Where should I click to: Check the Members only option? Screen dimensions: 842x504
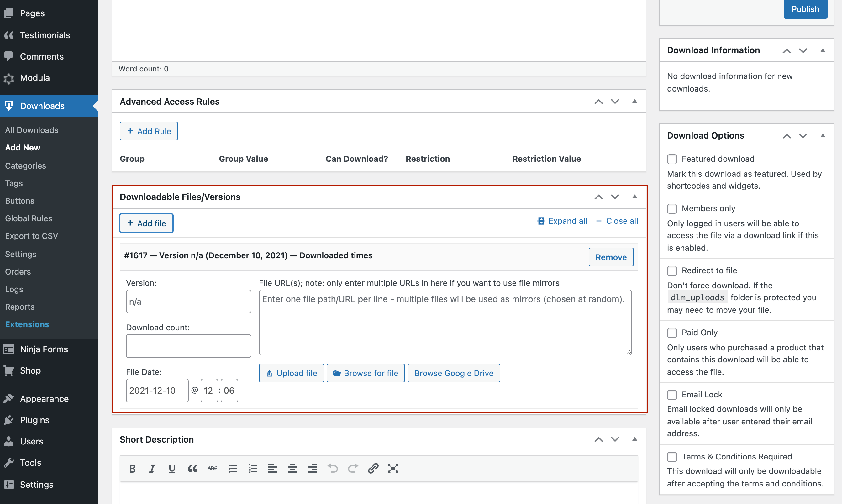(672, 208)
